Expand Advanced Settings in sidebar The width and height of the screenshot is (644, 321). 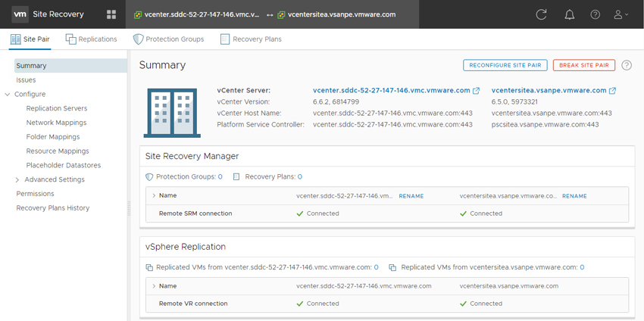pyautogui.click(x=17, y=179)
